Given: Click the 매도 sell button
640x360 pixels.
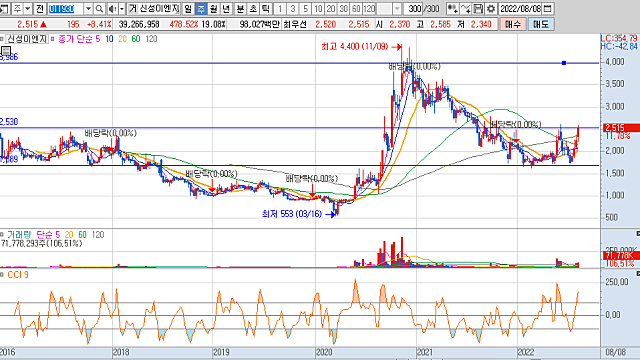Looking at the screenshot, I should tap(541, 24).
